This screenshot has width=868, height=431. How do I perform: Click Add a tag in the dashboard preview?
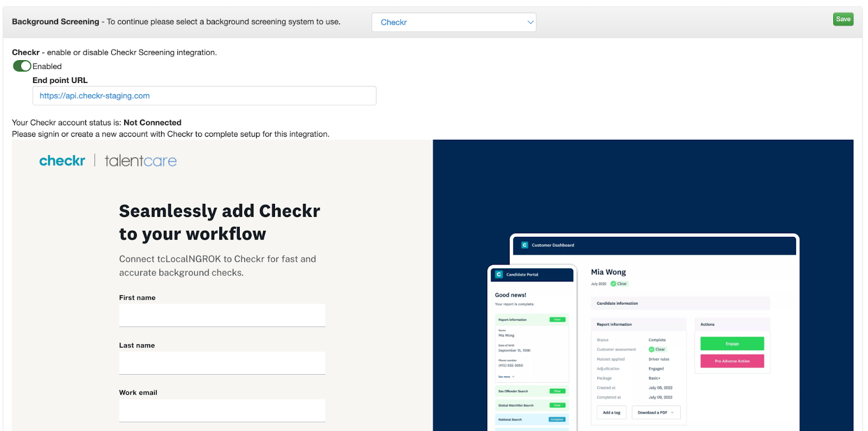point(611,413)
